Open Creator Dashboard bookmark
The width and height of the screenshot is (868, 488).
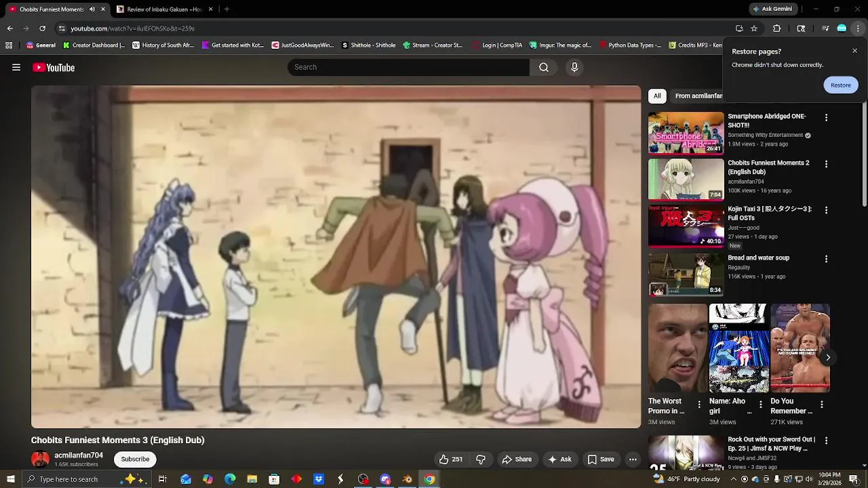(94, 45)
